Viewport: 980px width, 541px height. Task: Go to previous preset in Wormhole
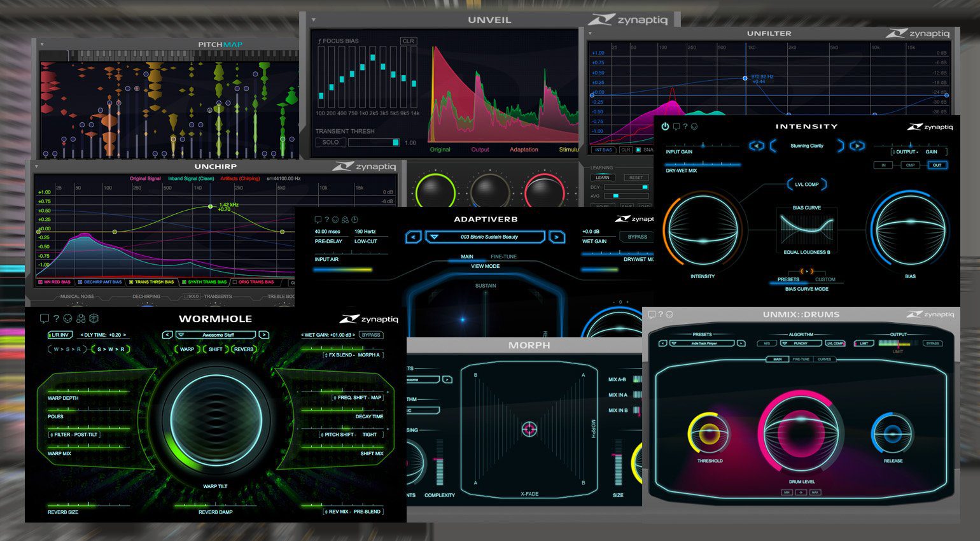tap(167, 335)
